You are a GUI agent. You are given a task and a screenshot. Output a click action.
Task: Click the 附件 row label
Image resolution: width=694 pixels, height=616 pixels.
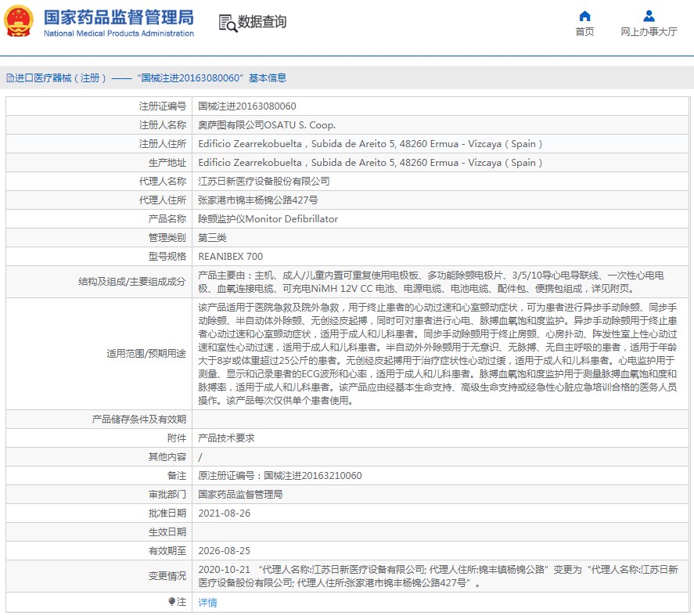coord(177,438)
